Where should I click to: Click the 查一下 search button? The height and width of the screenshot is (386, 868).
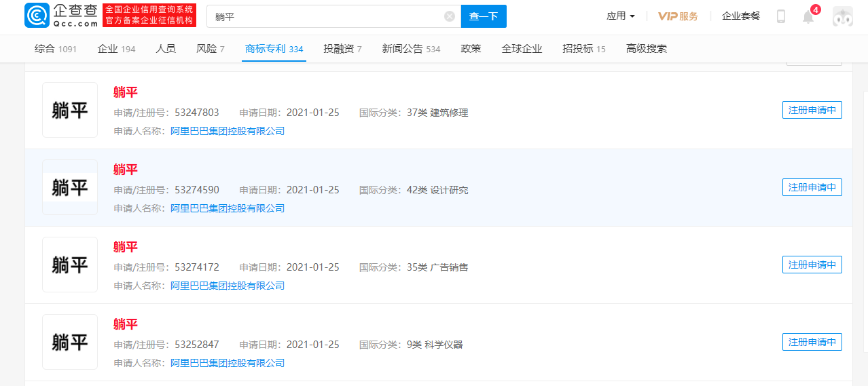tap(484, 16)
